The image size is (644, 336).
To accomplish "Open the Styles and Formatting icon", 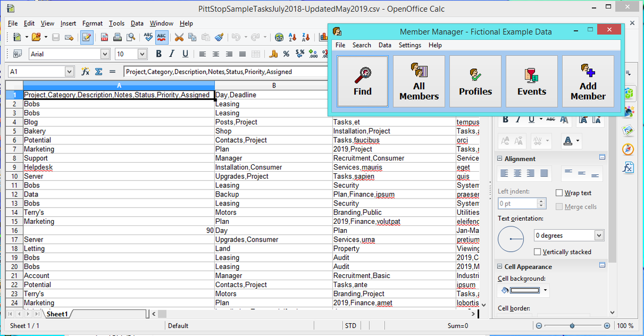I will [17, 54].
